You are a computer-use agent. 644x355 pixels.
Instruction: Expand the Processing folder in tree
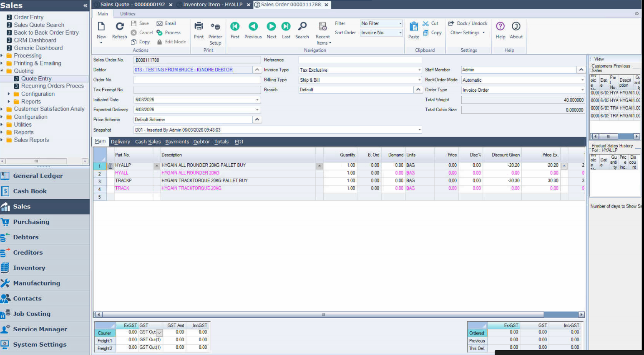coord(2,56)
